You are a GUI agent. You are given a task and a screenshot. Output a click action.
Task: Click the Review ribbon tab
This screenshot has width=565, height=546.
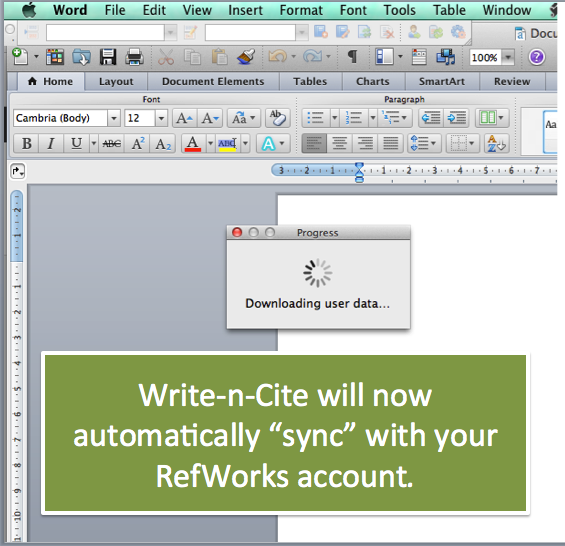pos(512,81)
